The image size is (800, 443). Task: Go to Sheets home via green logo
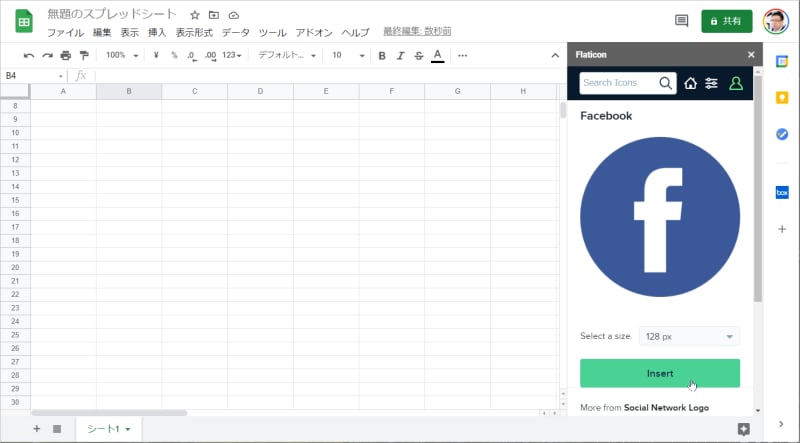24,22
